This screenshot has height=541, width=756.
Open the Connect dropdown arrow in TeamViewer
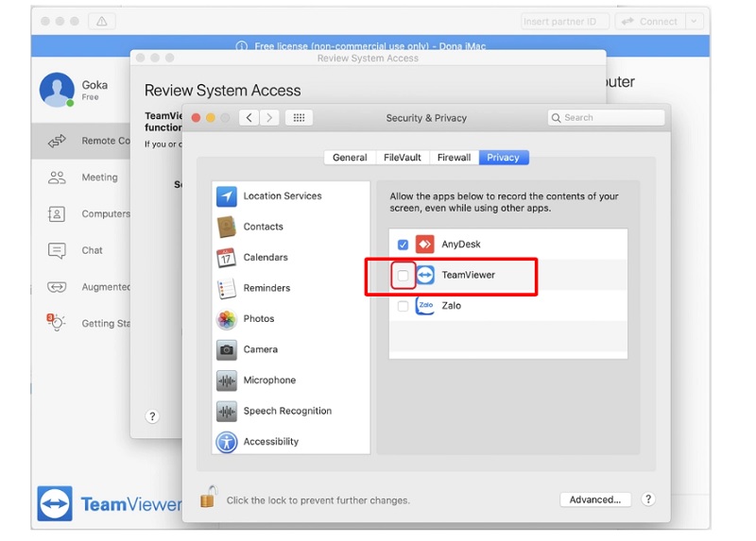tap(695, 21)
